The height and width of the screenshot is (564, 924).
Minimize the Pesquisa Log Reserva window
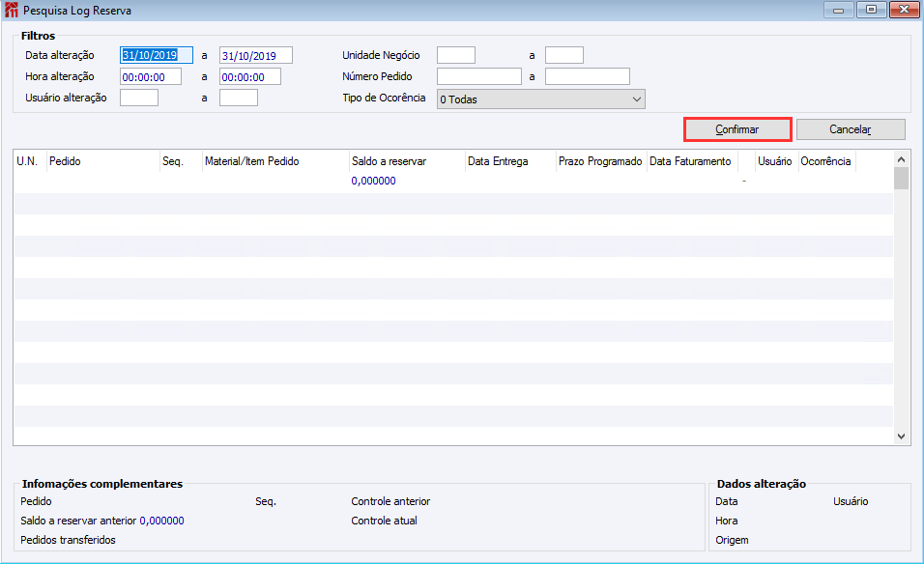(x=839, y=10)
